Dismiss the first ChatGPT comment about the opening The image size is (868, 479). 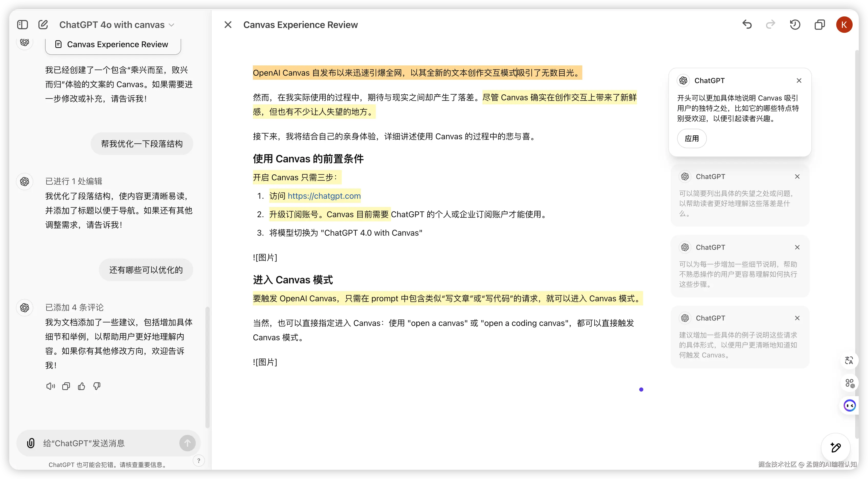pyautogui.click(x=799, y=81)
